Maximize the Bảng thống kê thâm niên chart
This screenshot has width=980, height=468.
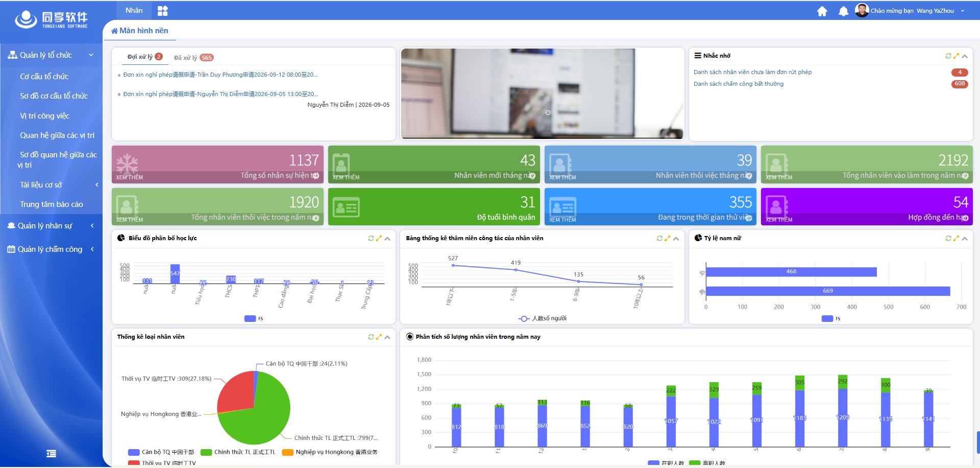click(x=668, y=239)
